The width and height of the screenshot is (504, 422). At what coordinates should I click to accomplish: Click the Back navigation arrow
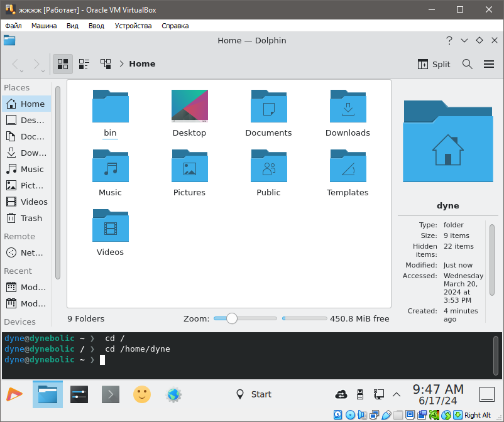[15, 64]
